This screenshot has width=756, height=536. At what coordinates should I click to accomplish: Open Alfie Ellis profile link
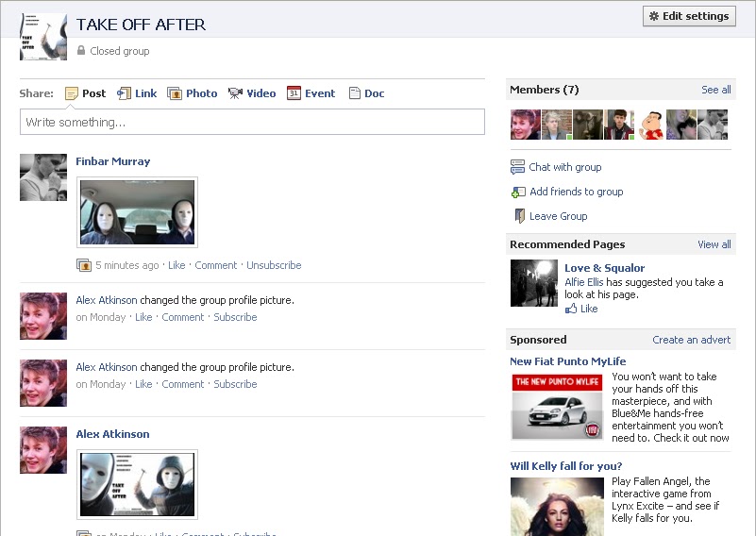click(x=584, y=282)
